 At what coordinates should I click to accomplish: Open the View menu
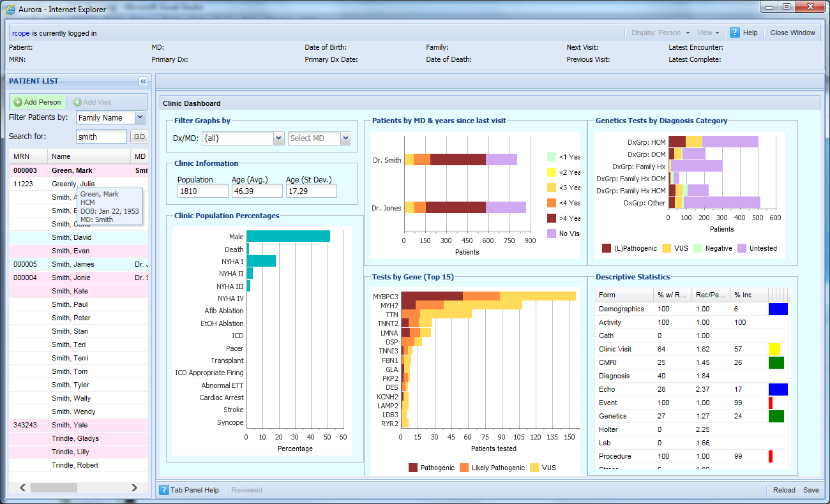click(x=708, y=33)
